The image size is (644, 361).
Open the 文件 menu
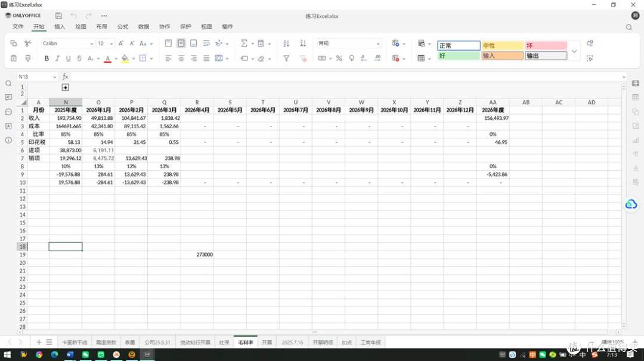click(x=18, y=26)
